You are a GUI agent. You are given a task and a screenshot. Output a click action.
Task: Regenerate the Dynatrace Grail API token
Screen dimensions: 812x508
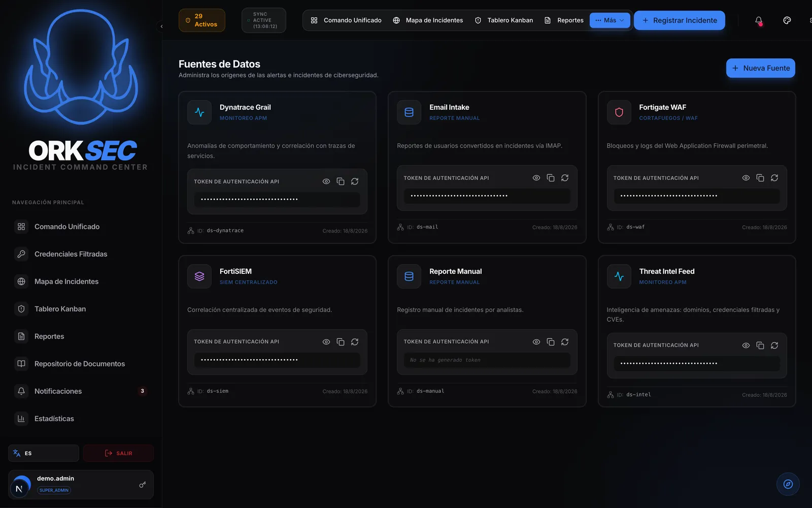pos(355,181)
